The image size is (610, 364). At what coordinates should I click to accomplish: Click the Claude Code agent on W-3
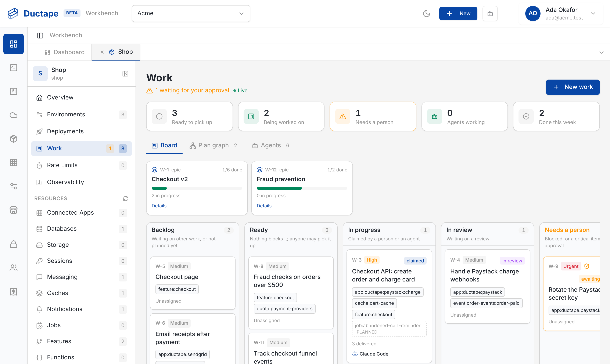[370, 354]
